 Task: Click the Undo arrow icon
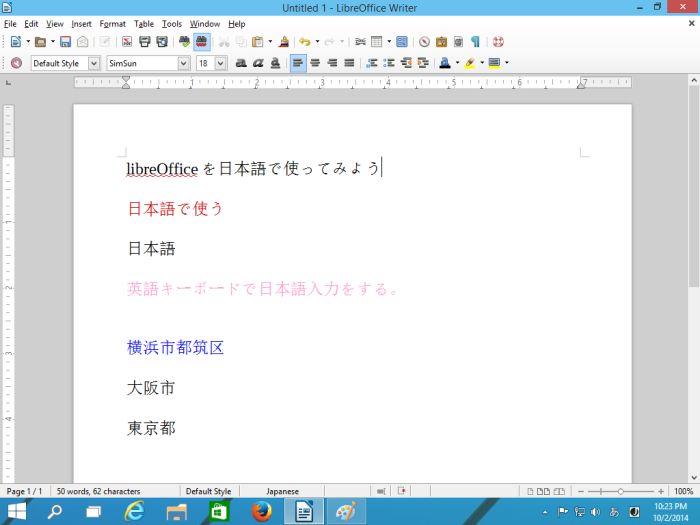tap(305, 42)
